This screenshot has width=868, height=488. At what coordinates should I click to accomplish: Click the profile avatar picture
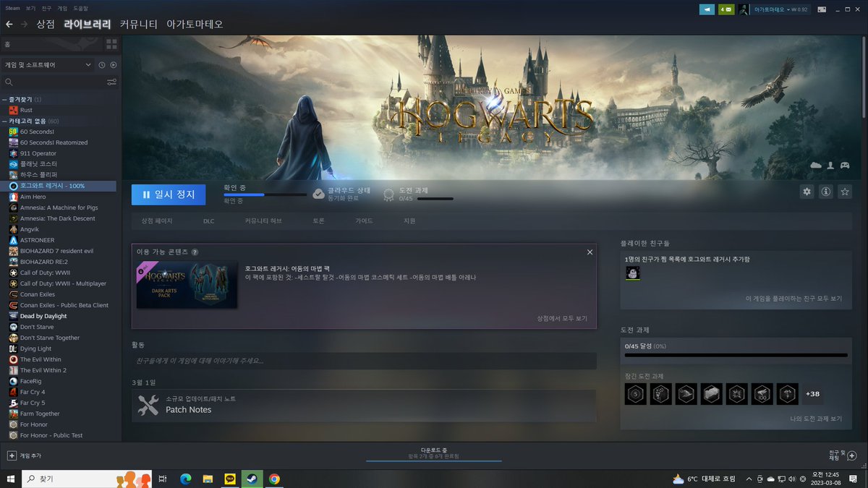coord(744,9)
